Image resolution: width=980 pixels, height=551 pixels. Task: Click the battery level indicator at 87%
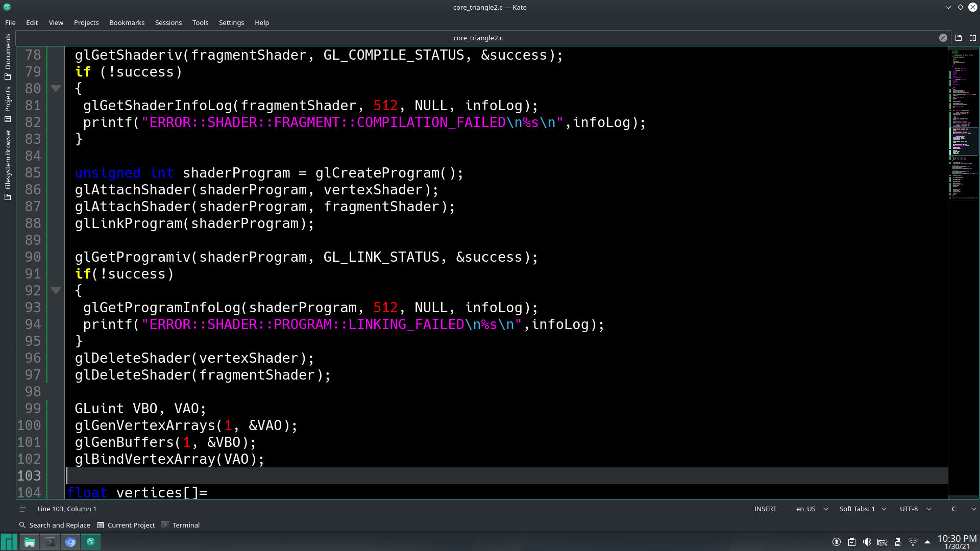[884, 542]
